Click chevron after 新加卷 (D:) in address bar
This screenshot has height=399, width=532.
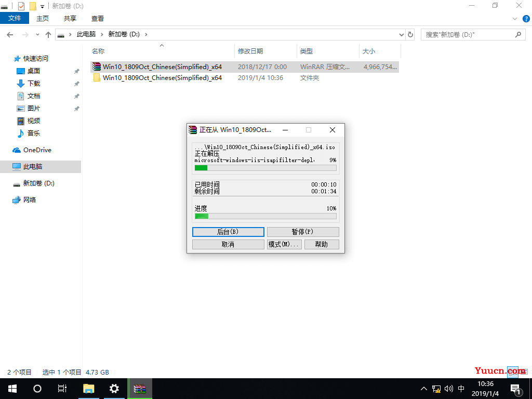pyautogui.click(x=146, y=35)
